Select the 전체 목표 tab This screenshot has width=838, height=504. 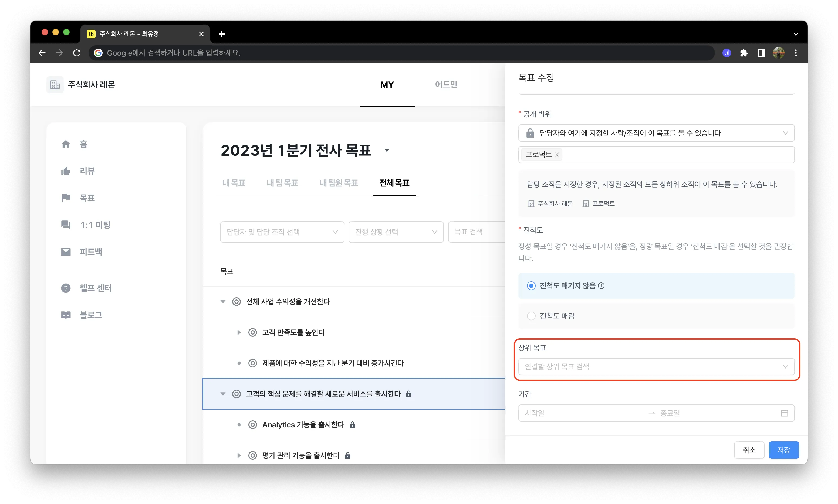[x=394, y=183]
